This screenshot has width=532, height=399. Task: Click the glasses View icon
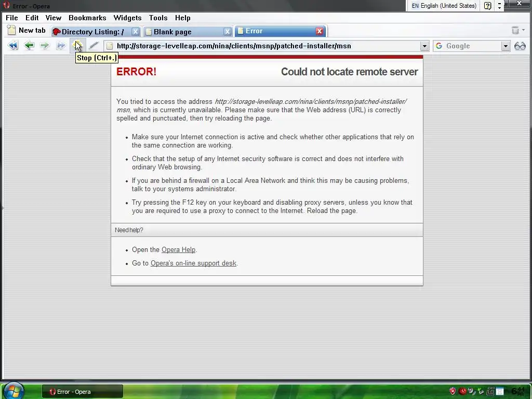coord(520,46)
